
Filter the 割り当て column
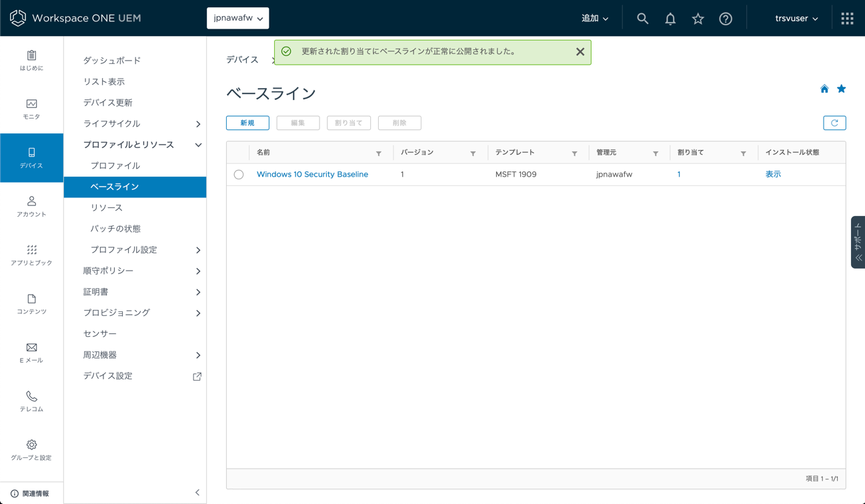(x=743, y=153)
